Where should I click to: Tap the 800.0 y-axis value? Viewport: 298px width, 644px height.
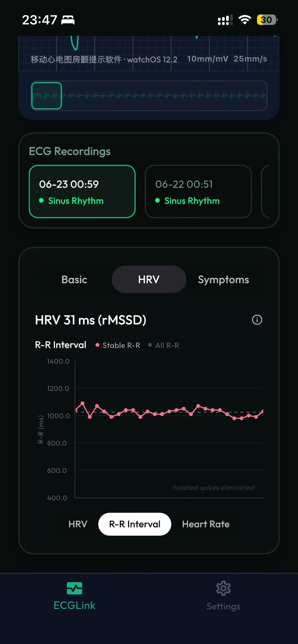pos(57,443)
